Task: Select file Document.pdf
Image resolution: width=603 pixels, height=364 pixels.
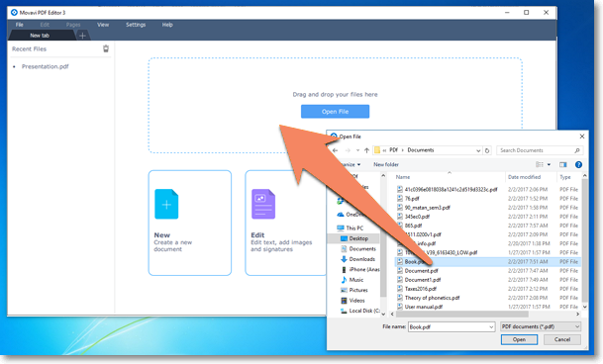Action: coord(422,271)
